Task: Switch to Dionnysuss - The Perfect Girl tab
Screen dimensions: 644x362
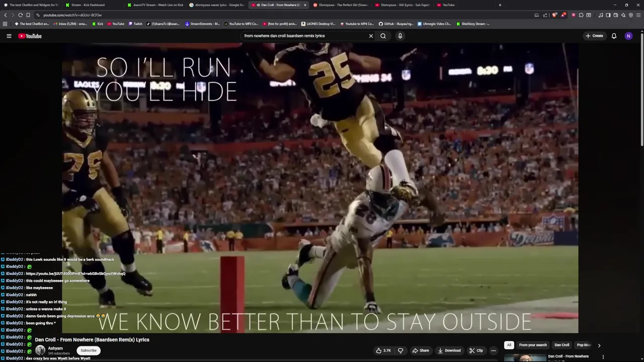Action: [x=341, y=5]
